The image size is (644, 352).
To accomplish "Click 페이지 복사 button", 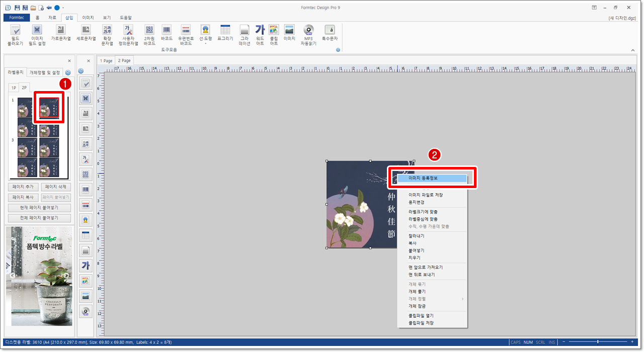I will click(23, 197).
